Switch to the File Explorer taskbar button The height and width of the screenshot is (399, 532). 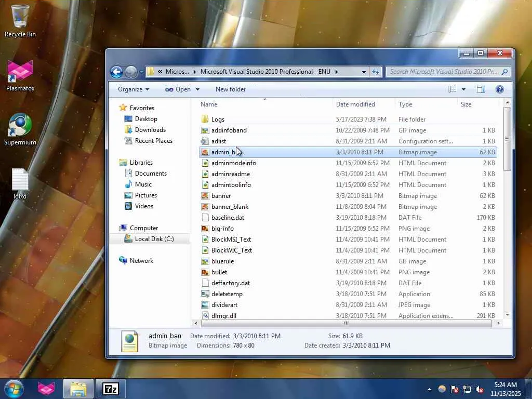point(78,389)
